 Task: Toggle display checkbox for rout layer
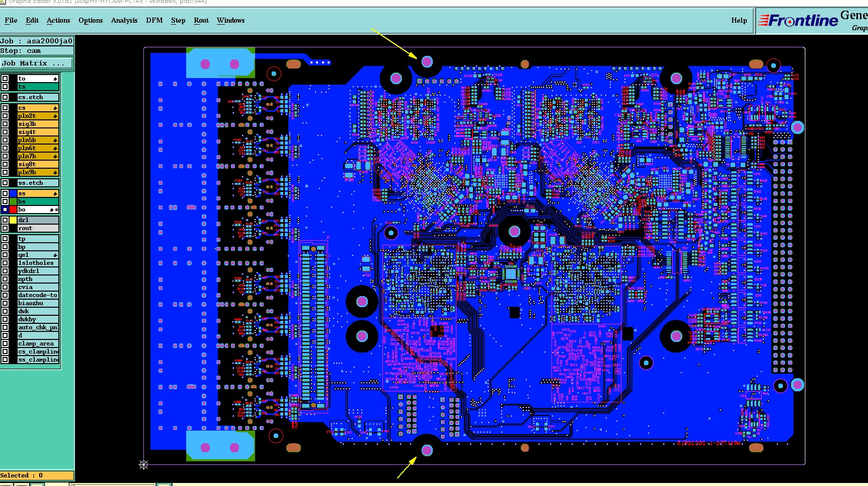coord(5,228)
